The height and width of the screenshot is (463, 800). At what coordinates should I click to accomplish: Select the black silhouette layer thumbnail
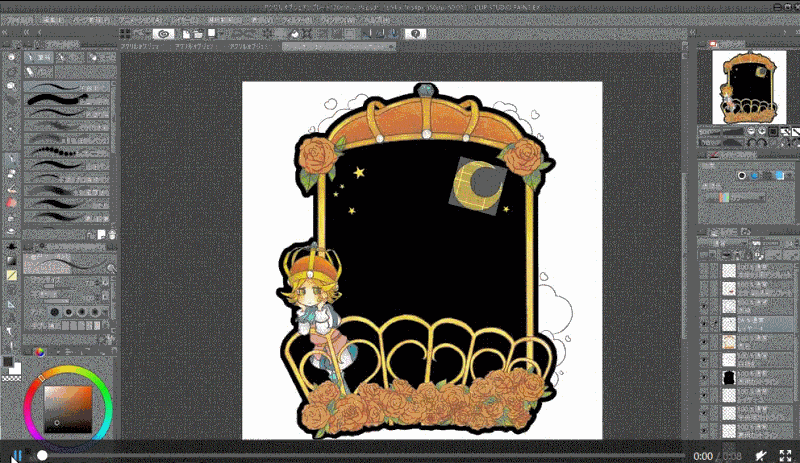(x=729, y=378)
